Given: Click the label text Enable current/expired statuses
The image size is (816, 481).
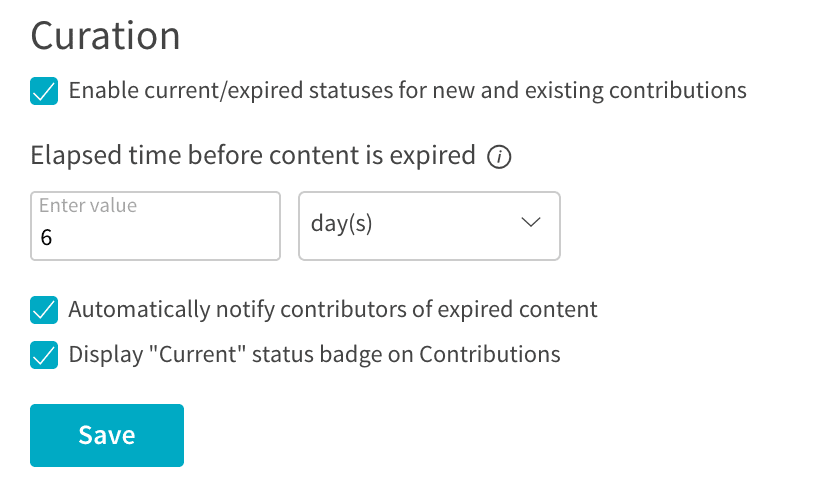Looking at the screenshot, I should click(407, 91).
